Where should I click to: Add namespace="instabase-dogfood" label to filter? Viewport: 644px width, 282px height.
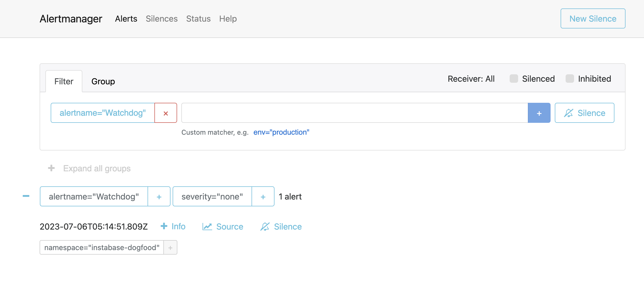[x=170, y=247]
